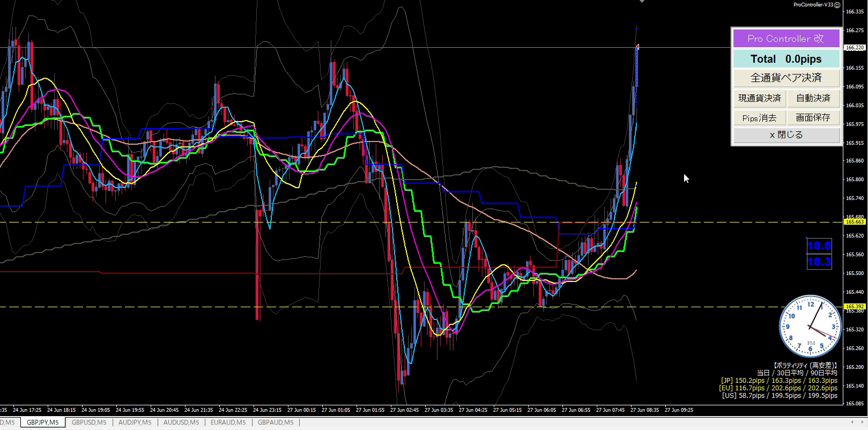Close the panel with x 閉じる
This screenshot has height=430, width=868.
[786, 135]
